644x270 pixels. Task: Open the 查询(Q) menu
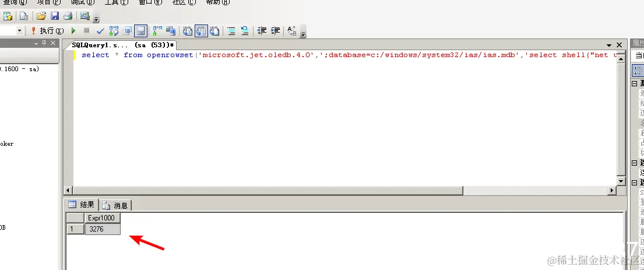(15, 2)
